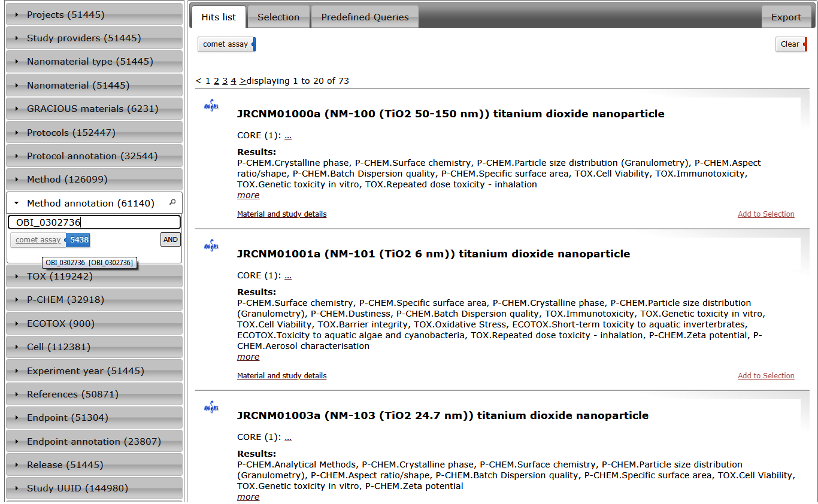Screen dimensions: 818x504
Task: Click the logo icon beside JRCNM01003a result
Action: (211, 408)
